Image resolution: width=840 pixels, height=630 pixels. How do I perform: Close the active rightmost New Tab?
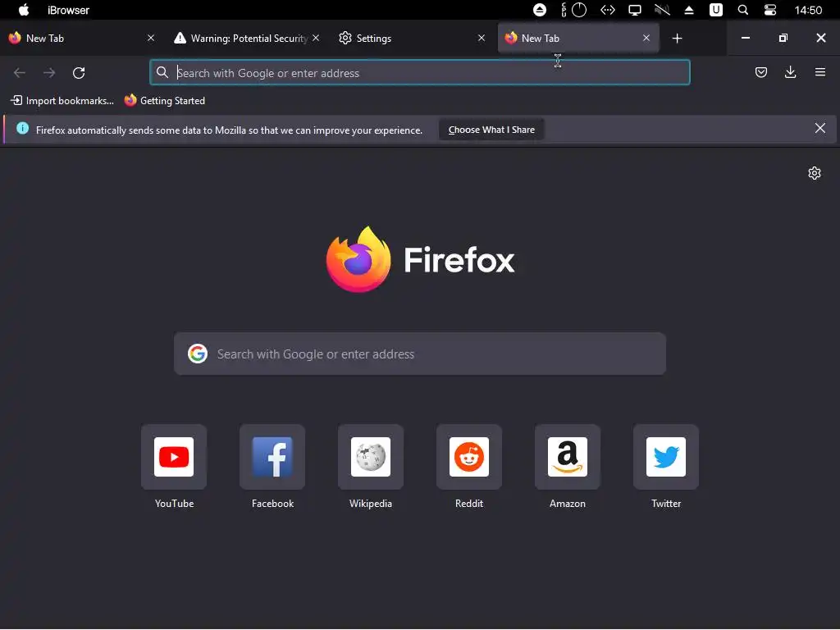(x=646, y=38)
